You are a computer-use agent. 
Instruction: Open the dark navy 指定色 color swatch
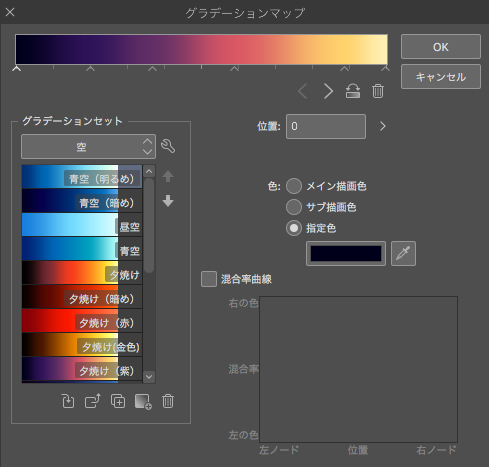[346, 254]
